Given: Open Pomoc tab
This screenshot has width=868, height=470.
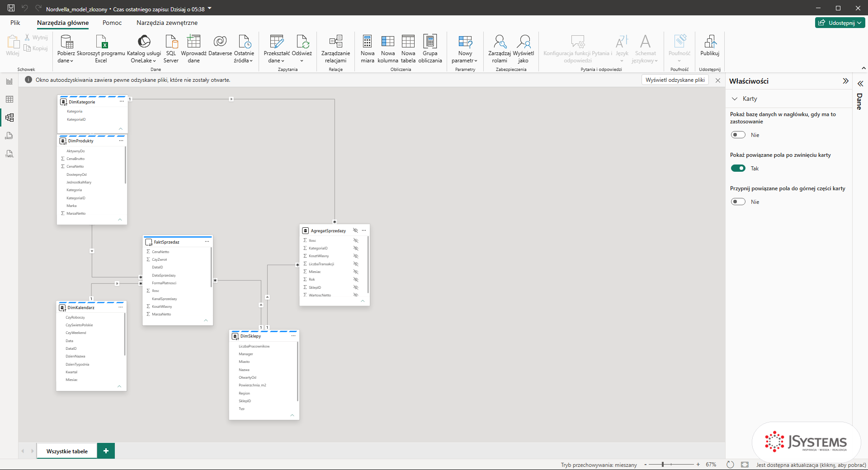Looking at the screenshot, I should coord(112,23).
